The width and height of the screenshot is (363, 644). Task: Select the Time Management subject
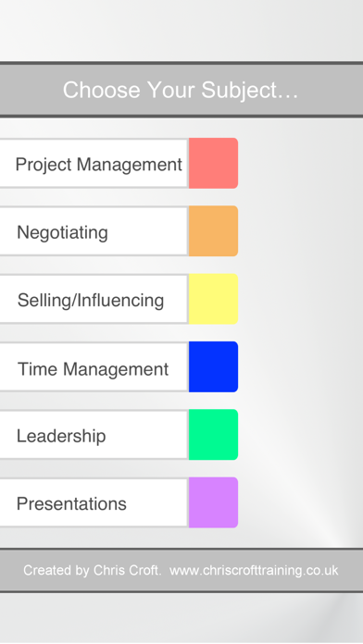click(x=94, y=367)
